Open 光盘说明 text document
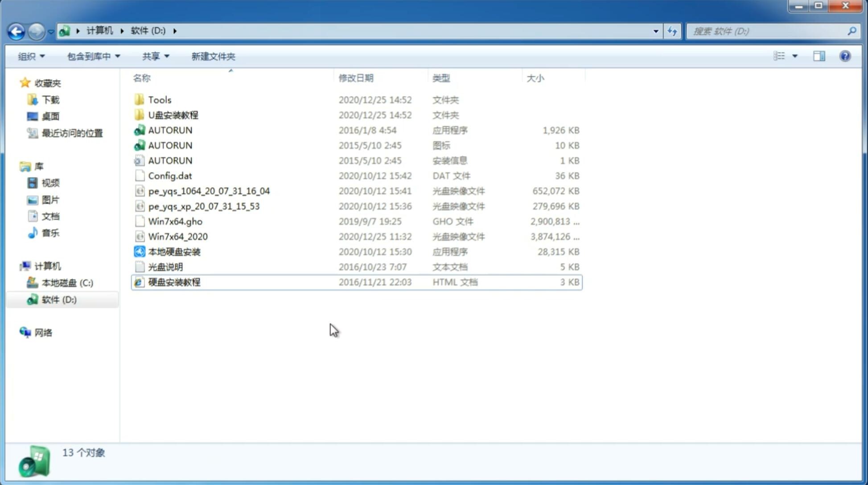The height and width of the screenshot is (485, 868). (165, 267)
